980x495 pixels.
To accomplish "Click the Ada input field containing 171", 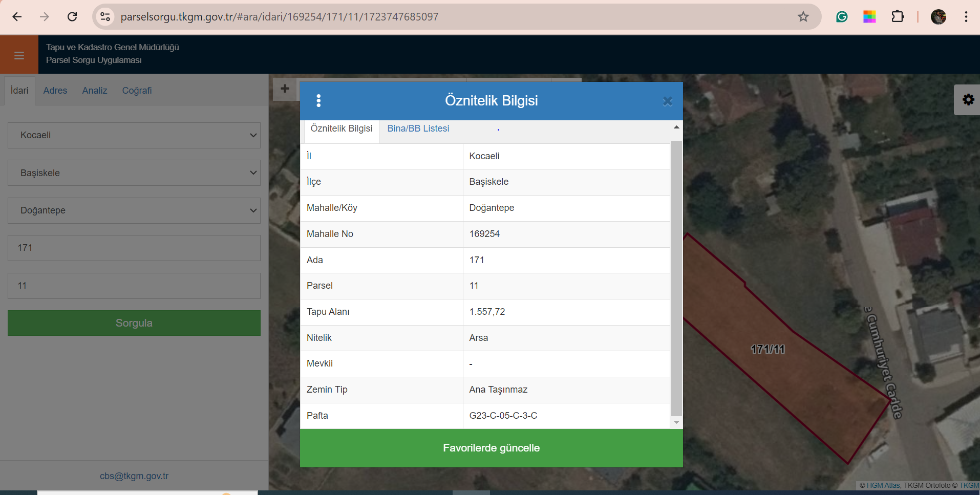I will click(134, 248).
